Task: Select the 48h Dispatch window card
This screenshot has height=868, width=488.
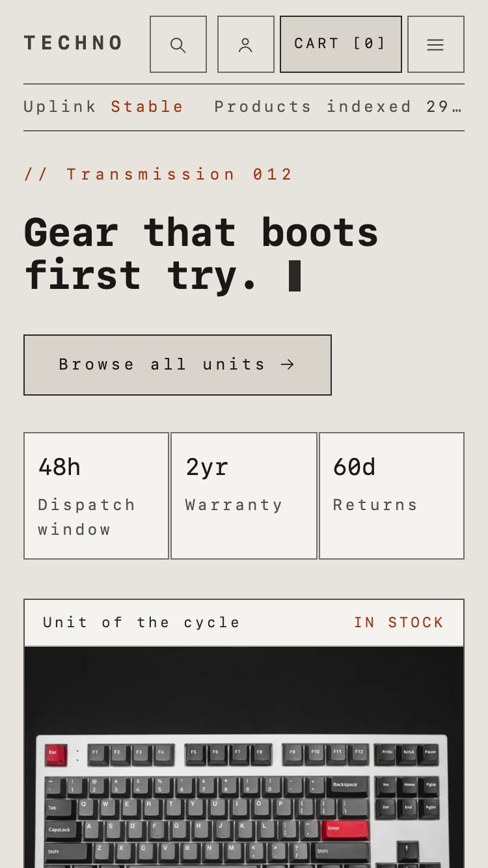Action: [96, 496]
